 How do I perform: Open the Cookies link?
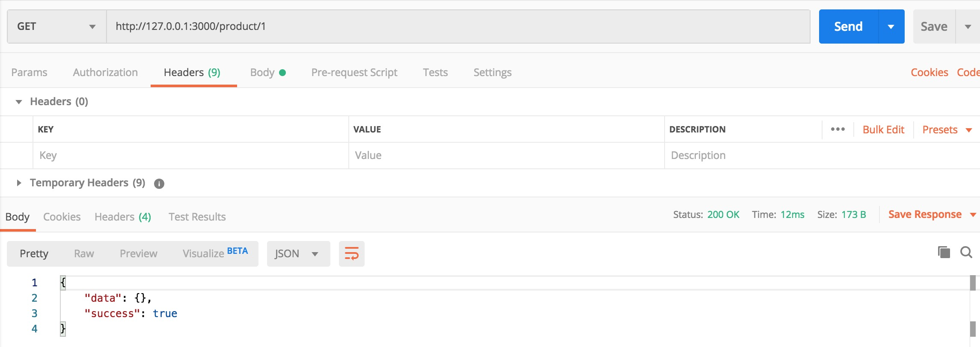(929, 73)
